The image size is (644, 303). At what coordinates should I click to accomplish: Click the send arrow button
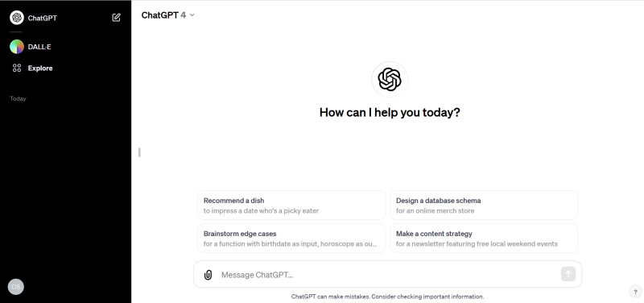[568, 274]
